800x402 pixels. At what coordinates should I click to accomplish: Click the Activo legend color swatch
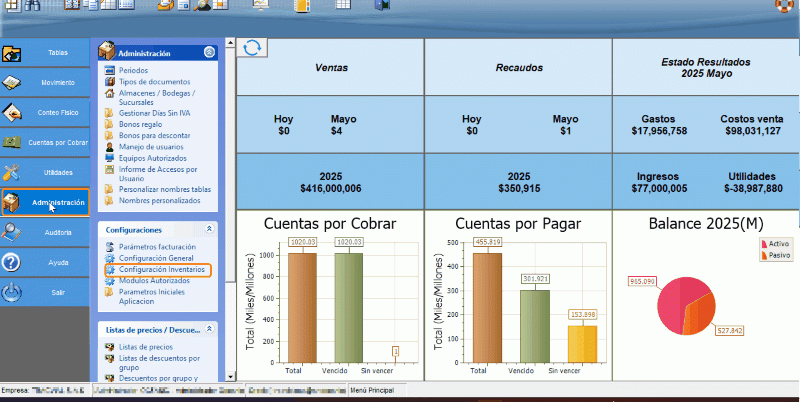(x=765, y=243)
